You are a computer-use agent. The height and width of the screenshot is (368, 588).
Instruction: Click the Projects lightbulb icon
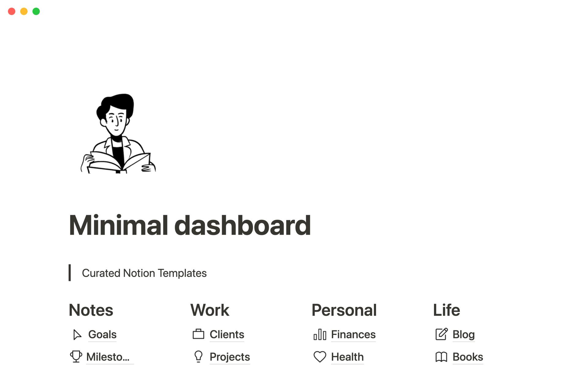coord(198,357)
